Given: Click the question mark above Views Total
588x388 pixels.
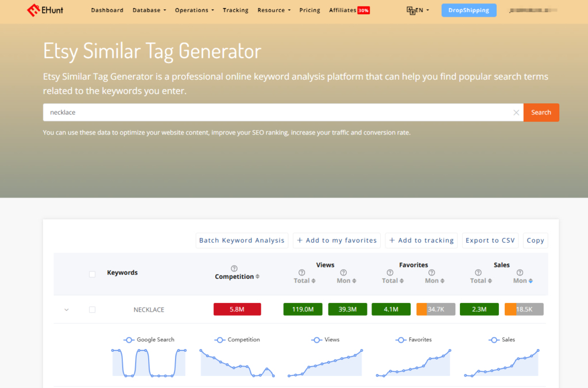Looking at the screenshot, I should pos(300,272).
